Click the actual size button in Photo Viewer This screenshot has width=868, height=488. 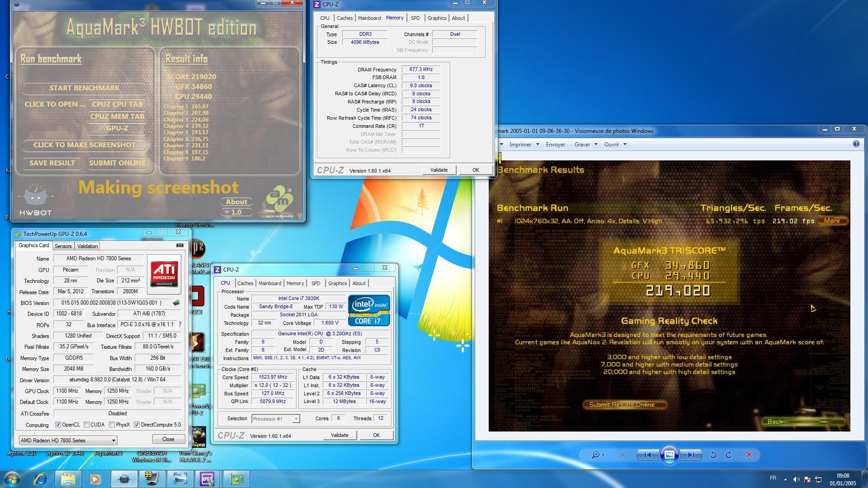(622, 455)
